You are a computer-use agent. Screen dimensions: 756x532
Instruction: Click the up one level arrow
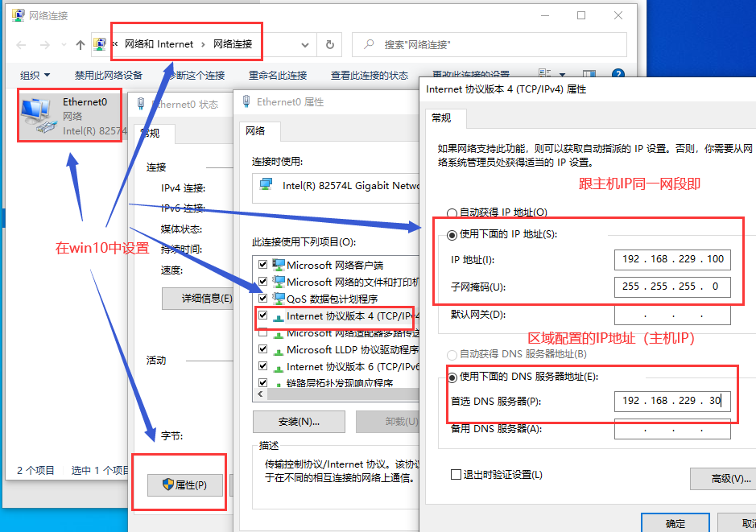80,45
